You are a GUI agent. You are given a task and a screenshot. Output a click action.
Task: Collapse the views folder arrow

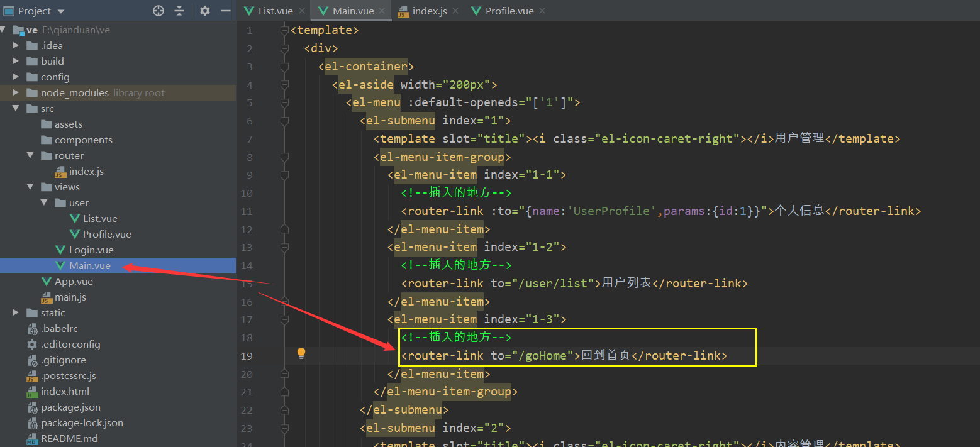[30, 187]
